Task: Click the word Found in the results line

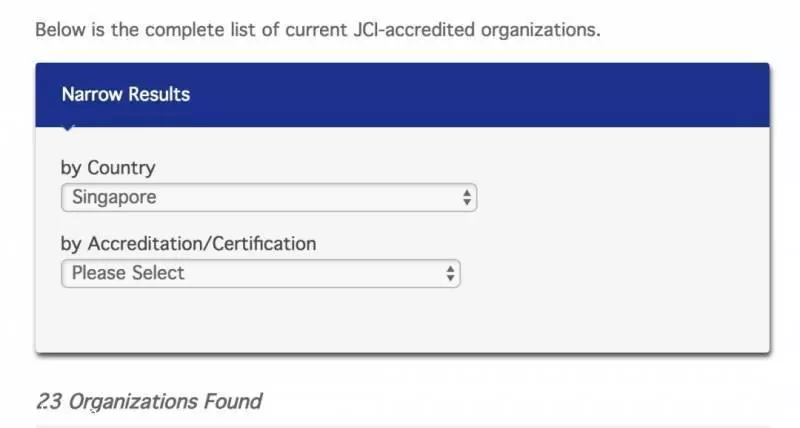Action: tap(233, 401)
